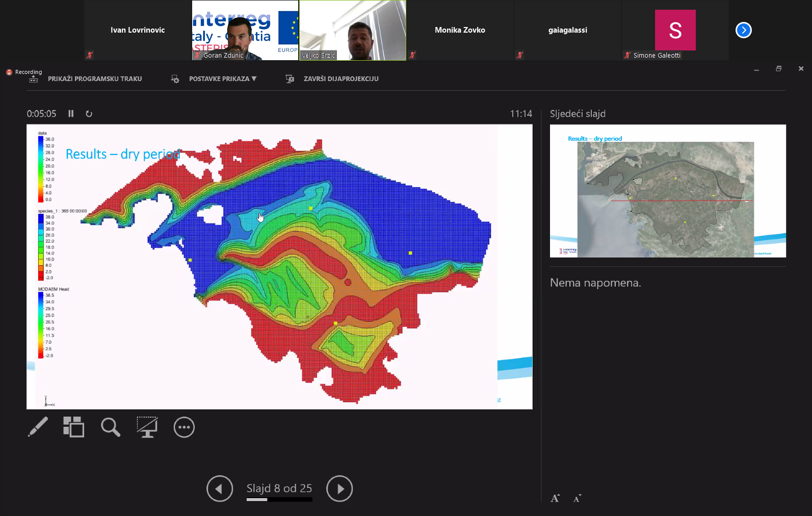The image size is (812, 516).
Task: Advance to the next slide
Action: (339, 488)
